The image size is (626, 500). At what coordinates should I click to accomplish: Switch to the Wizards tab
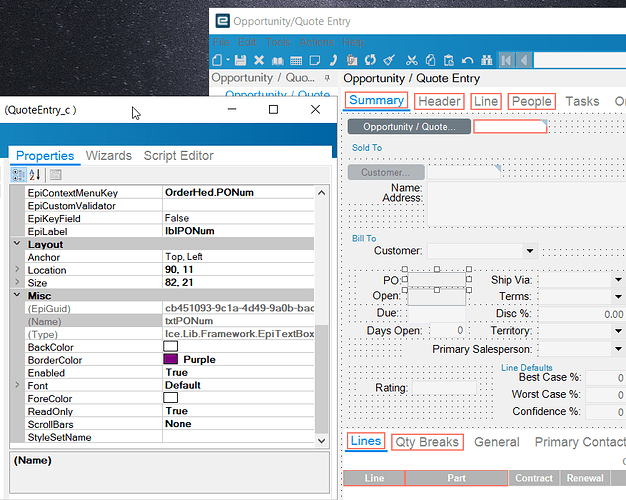tap(109, 155)
